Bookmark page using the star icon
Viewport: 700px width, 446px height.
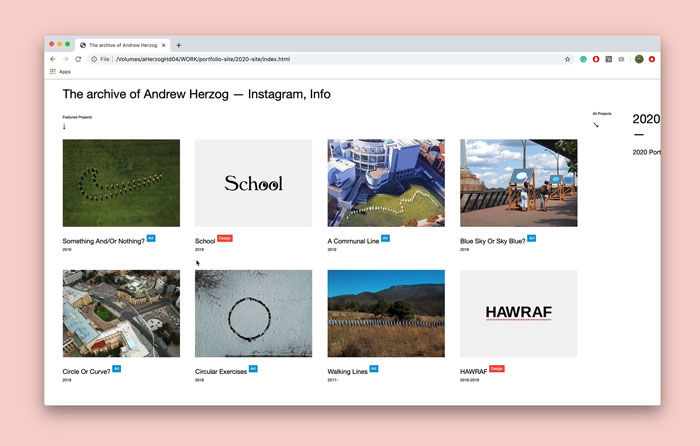click(x=567, y=59)
